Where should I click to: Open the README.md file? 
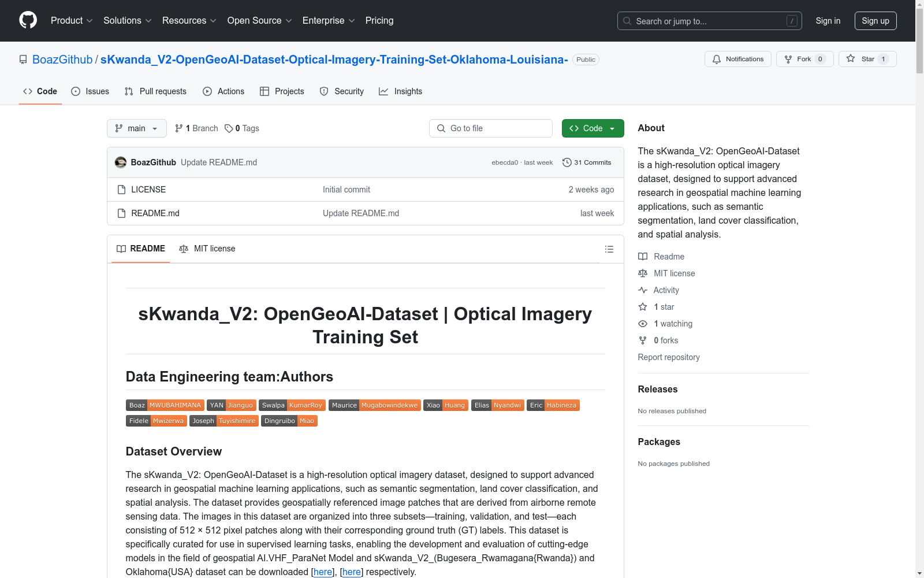tap(155, 213)
